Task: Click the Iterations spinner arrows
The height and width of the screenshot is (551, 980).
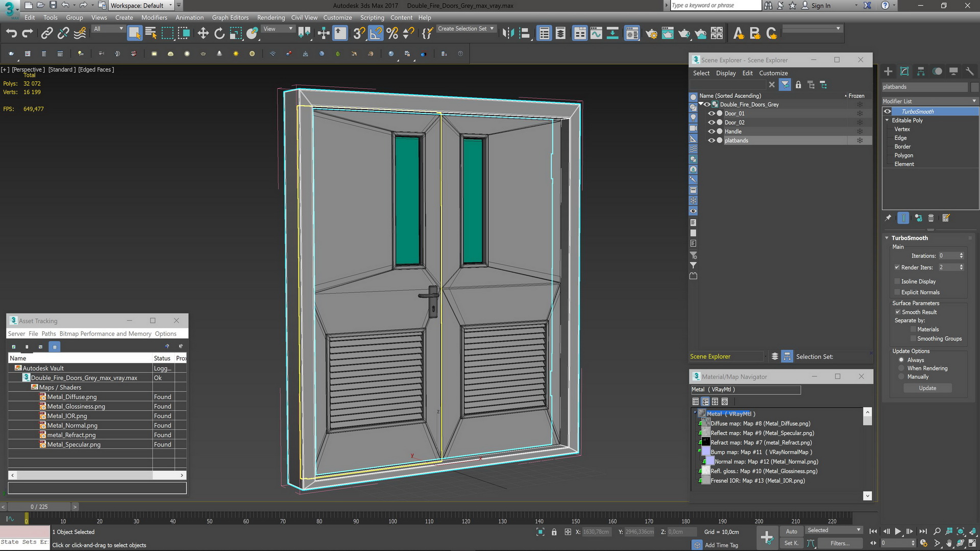Action: click(961, 256)
